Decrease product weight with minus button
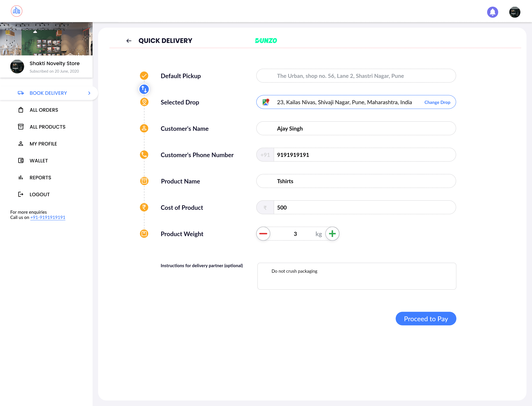This screenshot has width=532, height=406. pyautogui.click(x=263, y=234)
